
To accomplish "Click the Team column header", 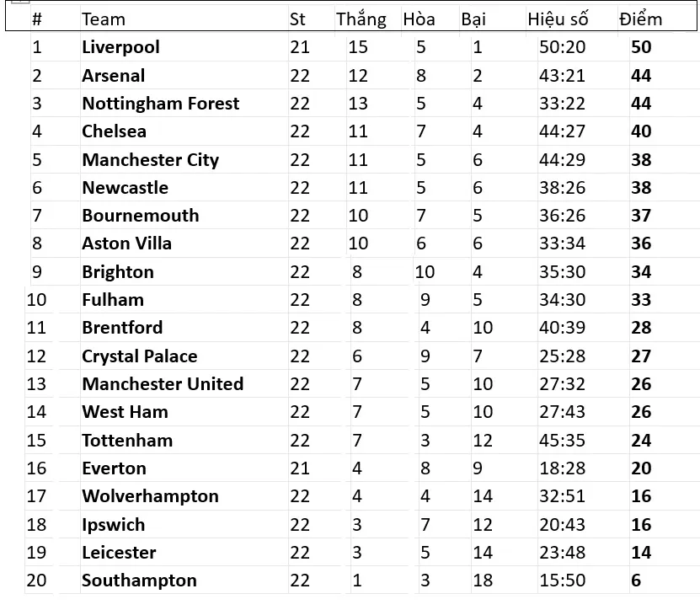I will 104,19.
